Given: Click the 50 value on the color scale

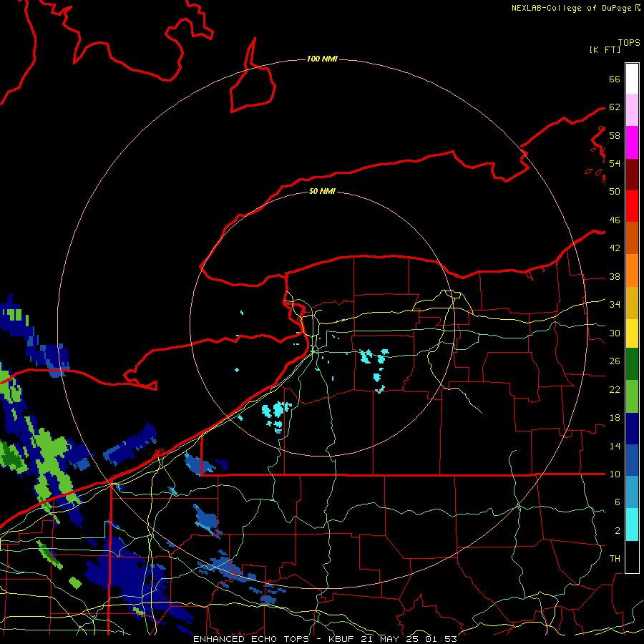Looking at the screenshot, I should [615, 191].
